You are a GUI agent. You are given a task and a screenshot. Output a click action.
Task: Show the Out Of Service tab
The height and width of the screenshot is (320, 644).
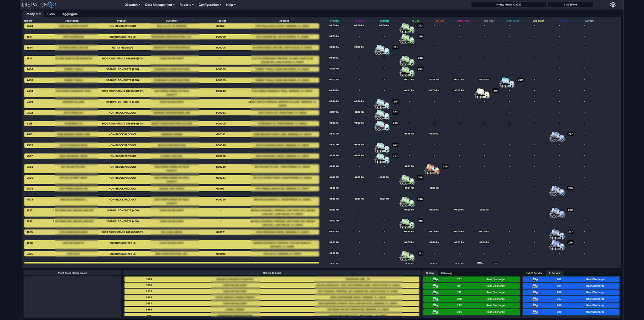(x=534, y=273)
